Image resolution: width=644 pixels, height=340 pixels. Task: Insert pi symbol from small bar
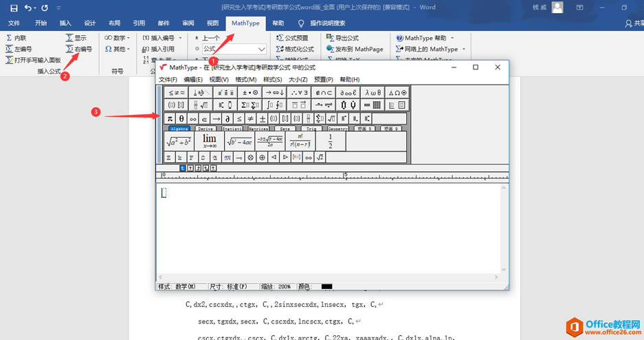coord(170,119)
